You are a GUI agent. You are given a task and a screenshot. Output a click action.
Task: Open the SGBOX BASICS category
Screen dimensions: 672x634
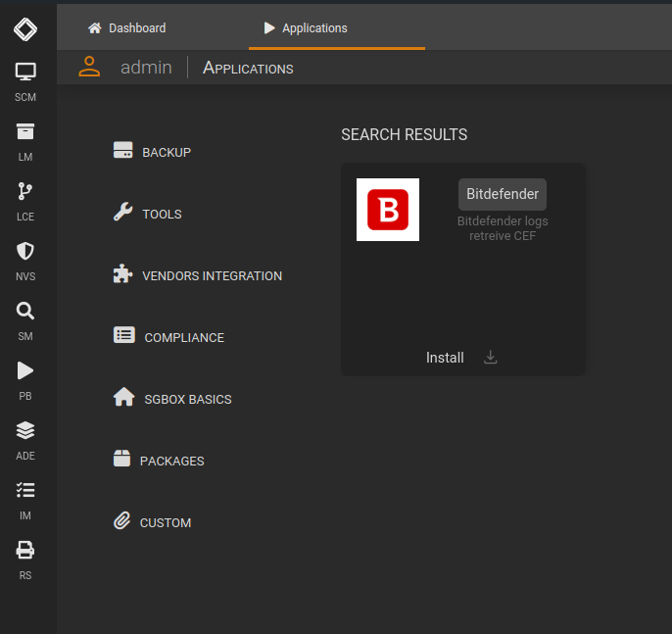coord(172,399)
